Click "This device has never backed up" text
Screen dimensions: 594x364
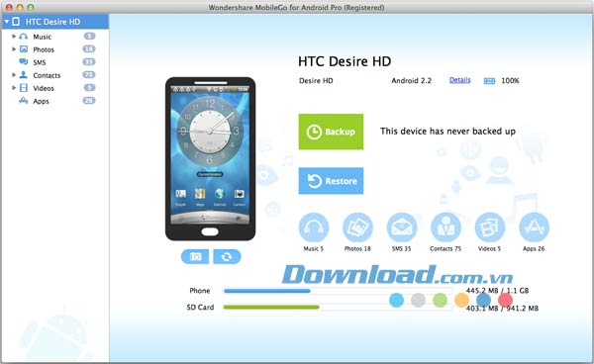447,132
